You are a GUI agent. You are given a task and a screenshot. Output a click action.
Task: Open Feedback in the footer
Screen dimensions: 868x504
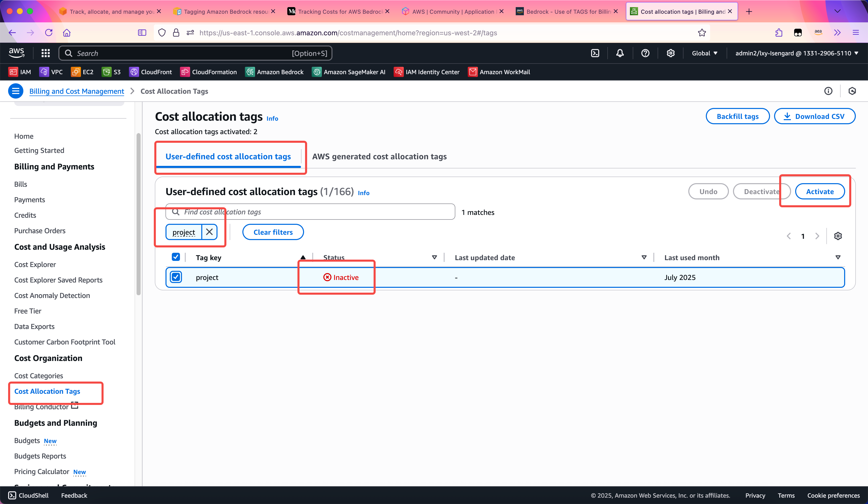click(x=74, y=495)
